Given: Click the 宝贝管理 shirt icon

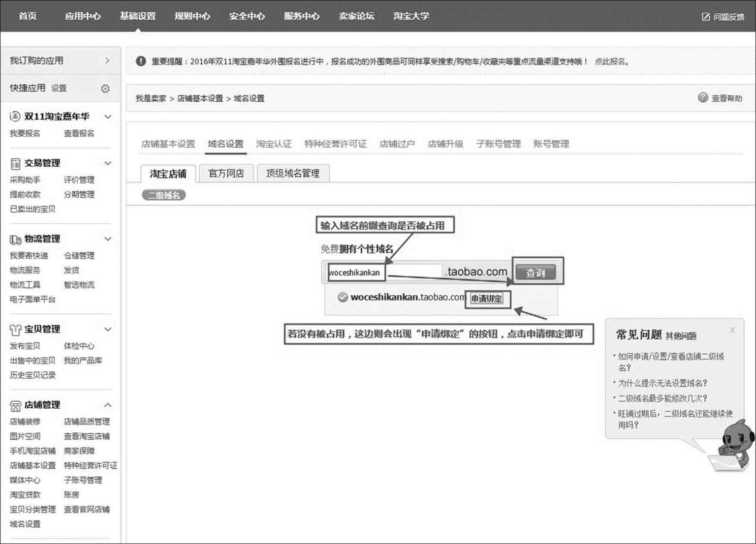Looking at the screenshot, I should click(15, 330).
